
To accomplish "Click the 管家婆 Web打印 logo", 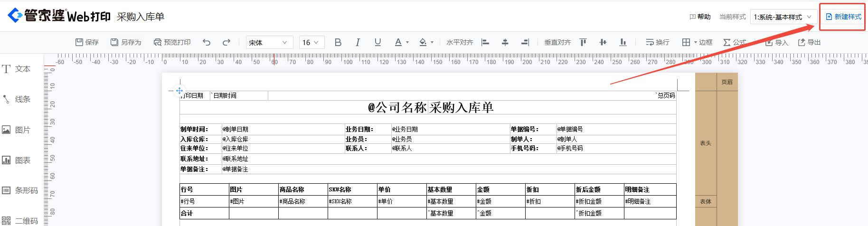I will coord(59,16).
